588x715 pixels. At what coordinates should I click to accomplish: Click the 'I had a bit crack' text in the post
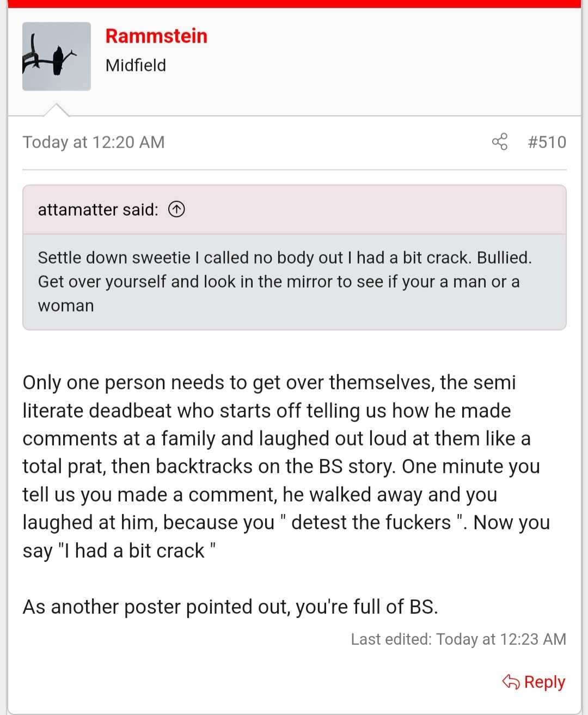click(x=134, y=551)
